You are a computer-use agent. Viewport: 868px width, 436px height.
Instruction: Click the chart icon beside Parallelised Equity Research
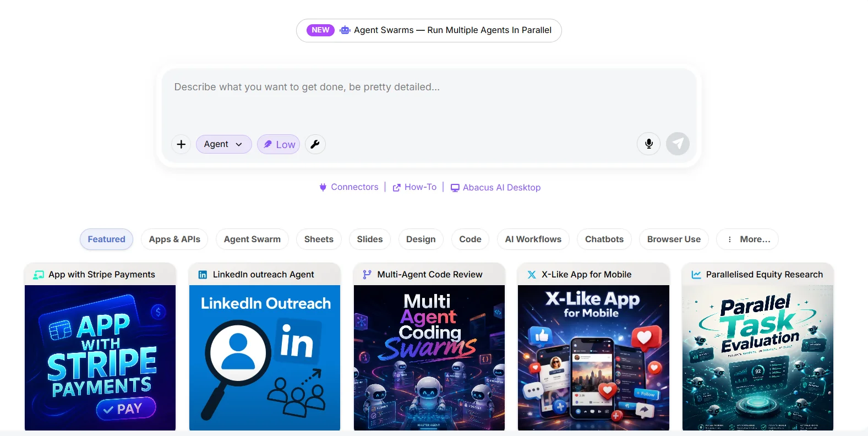[x=696, y=275]
